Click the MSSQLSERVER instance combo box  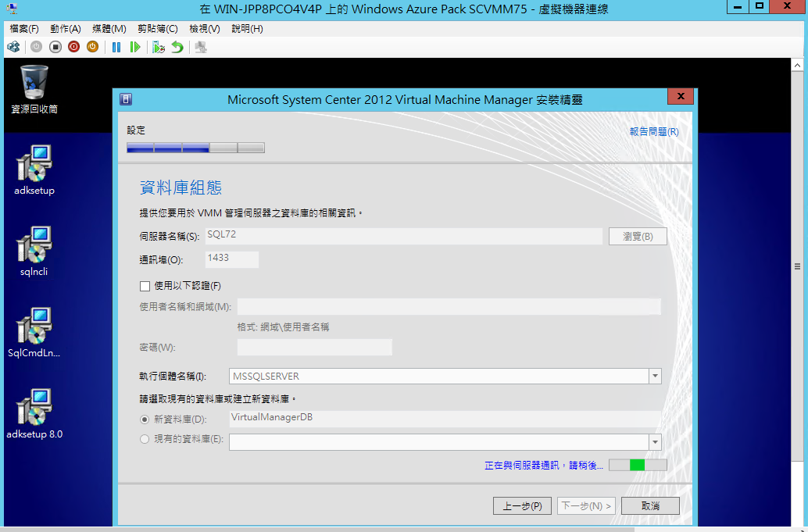click(x=445, y=377)
